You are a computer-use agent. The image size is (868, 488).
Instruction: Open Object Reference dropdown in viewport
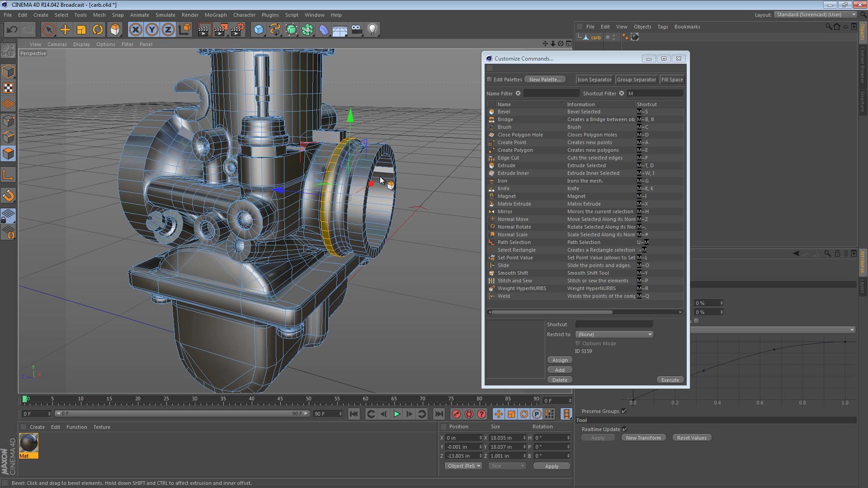click(462, 465)
